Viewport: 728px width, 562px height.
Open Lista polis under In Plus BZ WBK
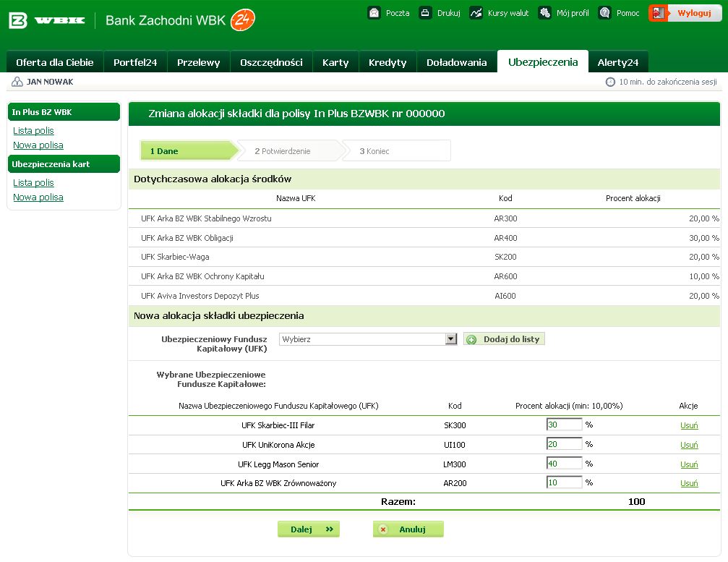point(33,130)
